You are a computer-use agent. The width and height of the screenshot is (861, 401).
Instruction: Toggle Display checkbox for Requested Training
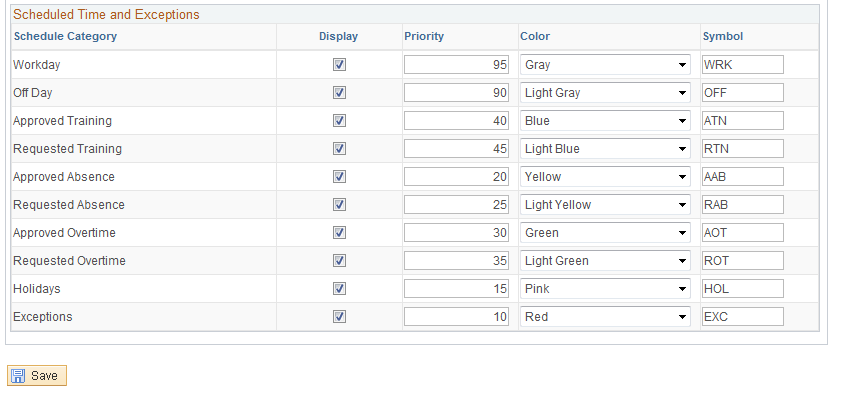coord(339,149)
